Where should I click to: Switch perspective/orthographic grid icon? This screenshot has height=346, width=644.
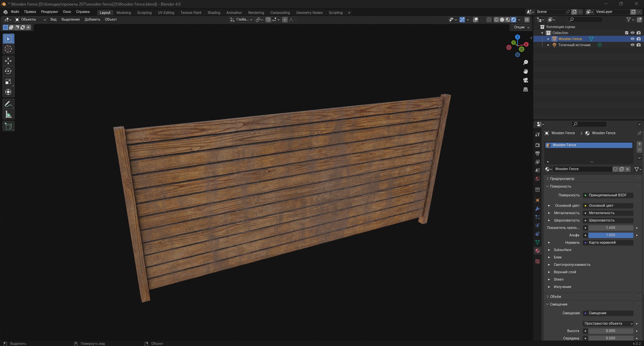tap(526, 89)
